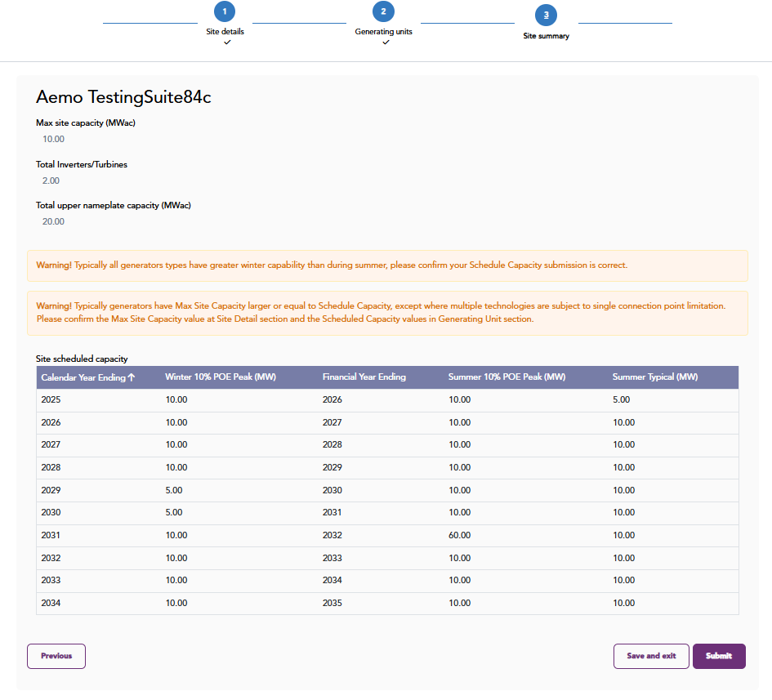The image size is (772, 700).
Task: Open the Site summary step label
Action: pos(546,36)
